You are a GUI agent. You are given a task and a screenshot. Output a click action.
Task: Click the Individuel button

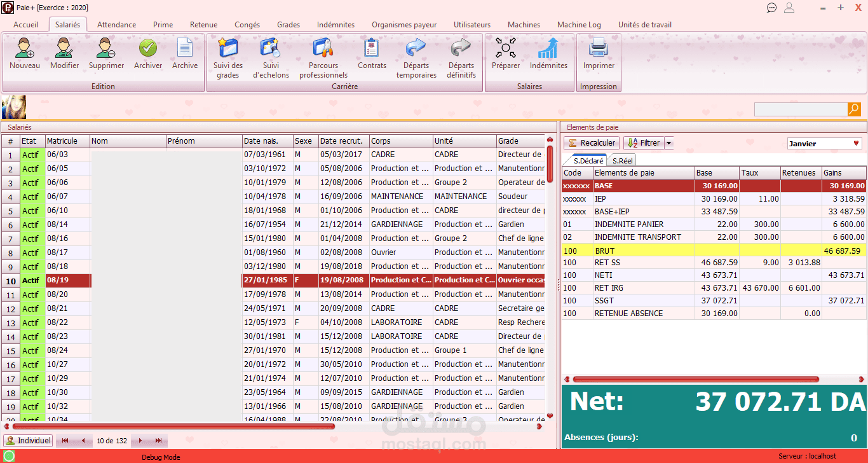(28, 440)
